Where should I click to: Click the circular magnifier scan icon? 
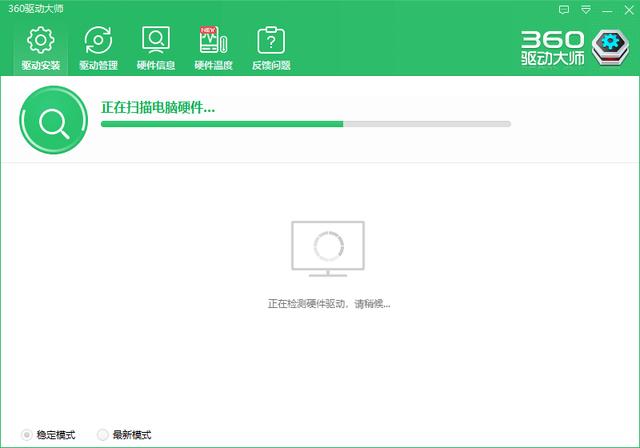pos(53,120)
